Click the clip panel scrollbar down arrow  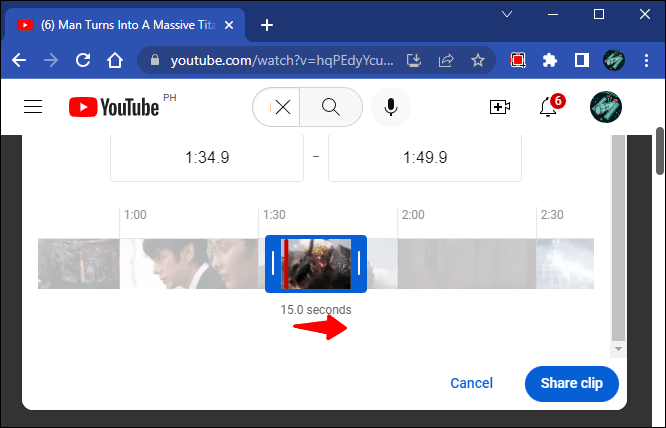618,349
